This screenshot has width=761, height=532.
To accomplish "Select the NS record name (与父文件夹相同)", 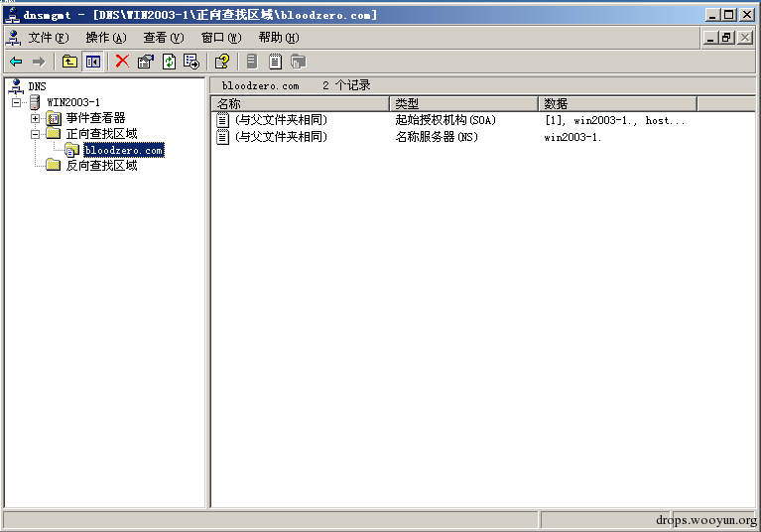I will [281, 137].
